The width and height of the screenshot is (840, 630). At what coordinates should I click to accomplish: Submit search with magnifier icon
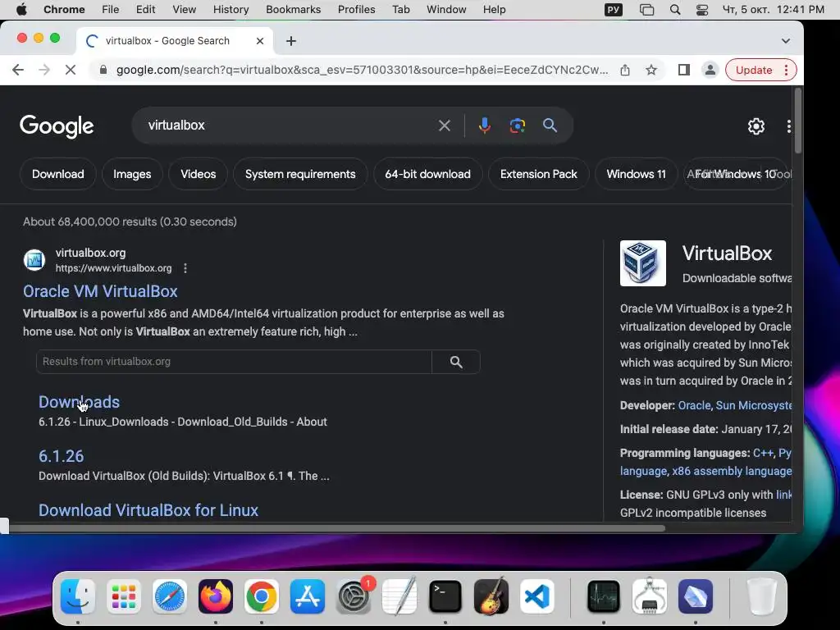click(x=550, y=126)
